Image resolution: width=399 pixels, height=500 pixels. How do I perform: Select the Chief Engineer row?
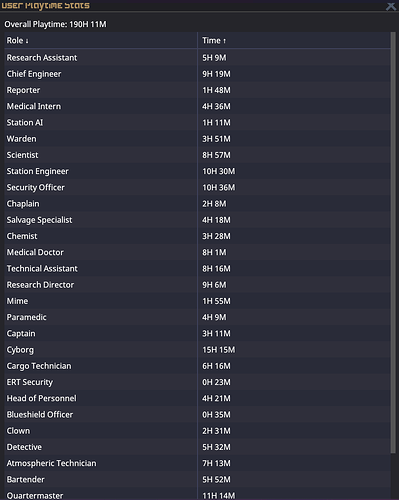pos(197,74)
